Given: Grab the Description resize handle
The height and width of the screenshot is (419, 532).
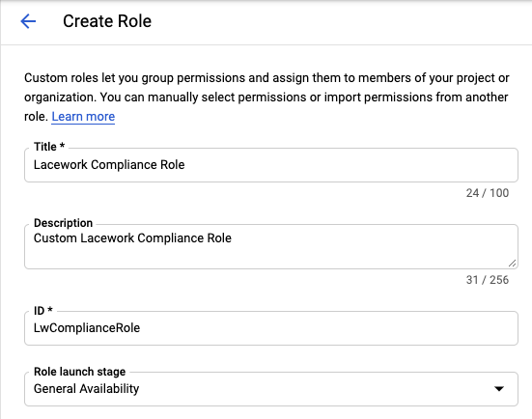Looking at the screenshot, I should pos(513,264).
